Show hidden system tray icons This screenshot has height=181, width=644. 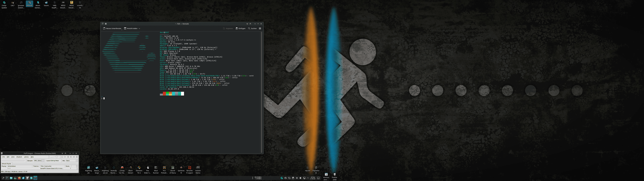(308, 178)
